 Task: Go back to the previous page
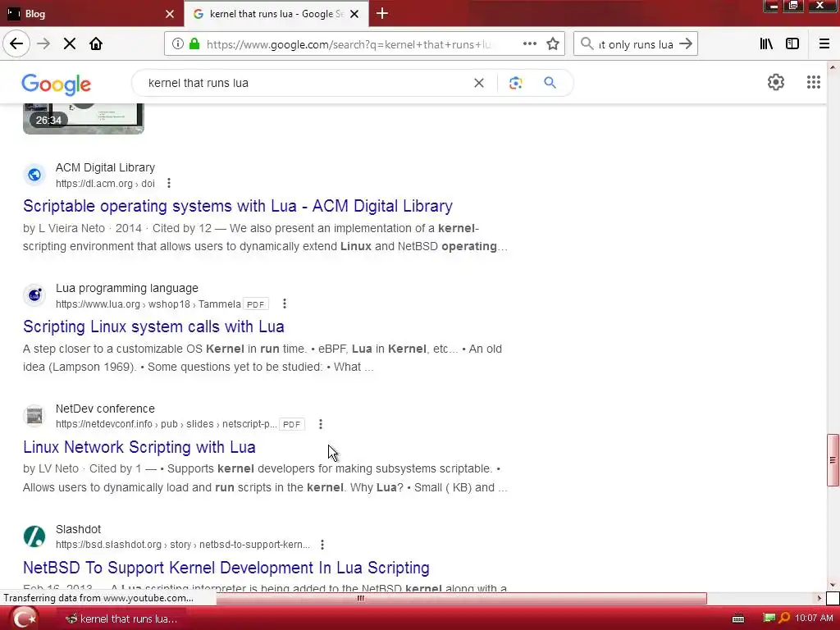(x=16, y=43)
